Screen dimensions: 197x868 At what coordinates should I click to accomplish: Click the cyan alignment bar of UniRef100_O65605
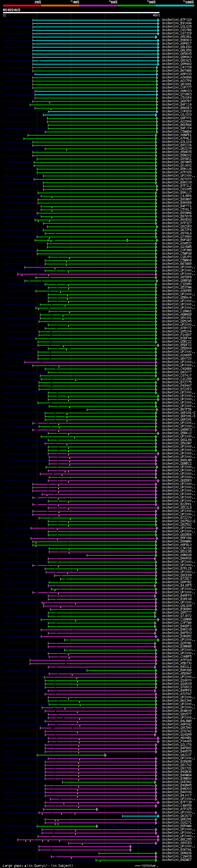point(96,54)
